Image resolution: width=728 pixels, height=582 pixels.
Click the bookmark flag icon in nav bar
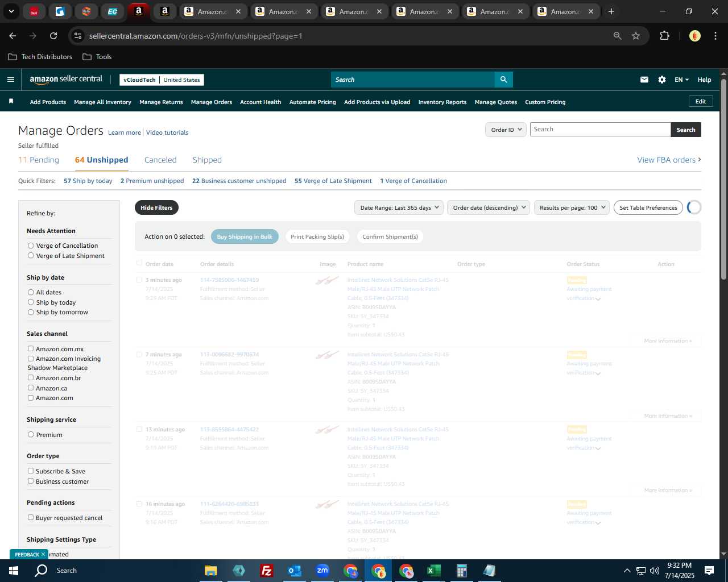coord(11,101)
